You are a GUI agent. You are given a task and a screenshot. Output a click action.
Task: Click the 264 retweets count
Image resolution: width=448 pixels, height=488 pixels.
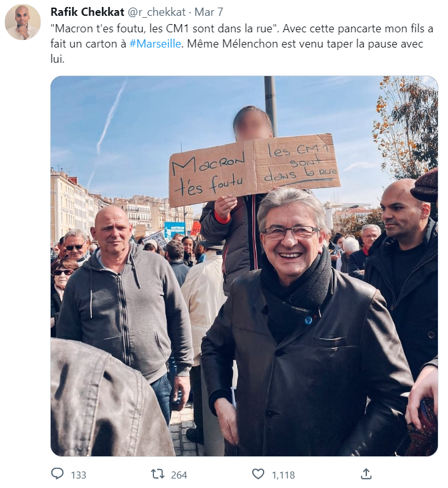pos(179,475)
